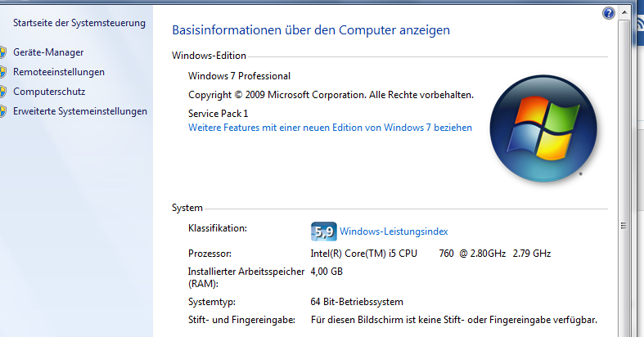Click the blue help question mark icon
The height and width of the screenshot is (337, 644).
click(x=608, y=13)
